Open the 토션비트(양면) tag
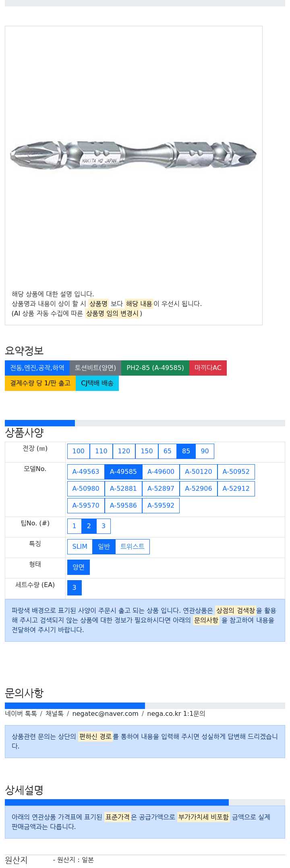Screen dimensions: 290x868 (95, 368)
